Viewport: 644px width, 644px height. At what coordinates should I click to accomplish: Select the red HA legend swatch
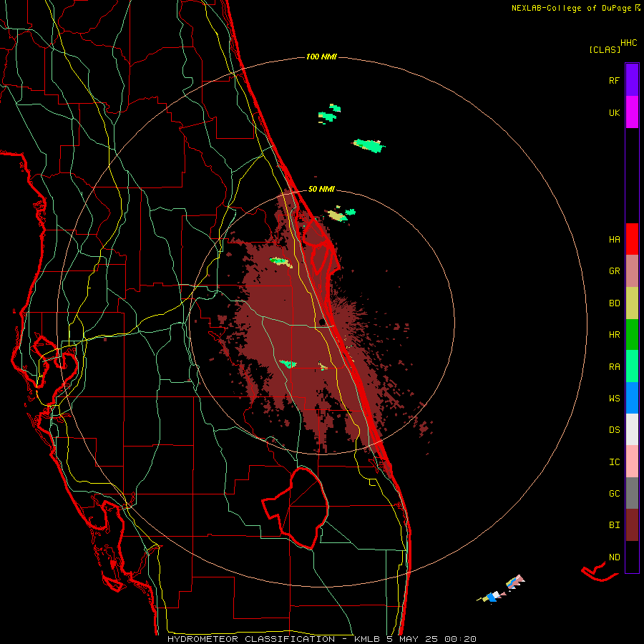pos(632,239)
